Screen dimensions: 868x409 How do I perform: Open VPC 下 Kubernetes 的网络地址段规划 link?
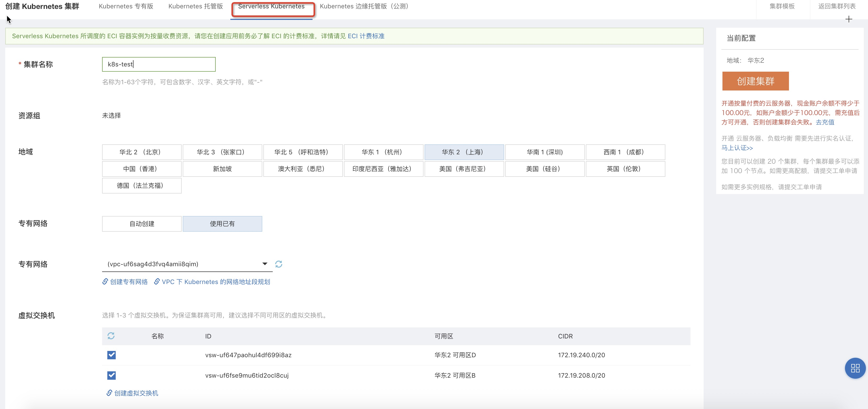click(212, 282)
